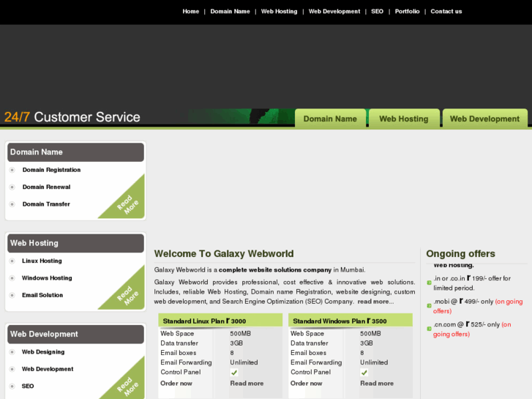Click red '(on going offers)' after .cn.com

[x=472, y=329]
